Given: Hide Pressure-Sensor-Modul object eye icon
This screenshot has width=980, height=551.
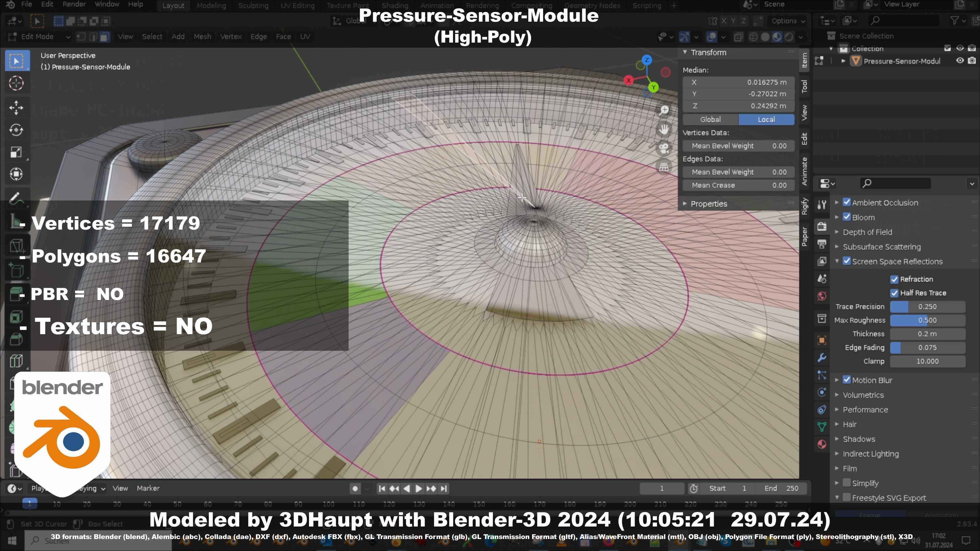Looking at the screenshot, I should click(x=960, y=61).
